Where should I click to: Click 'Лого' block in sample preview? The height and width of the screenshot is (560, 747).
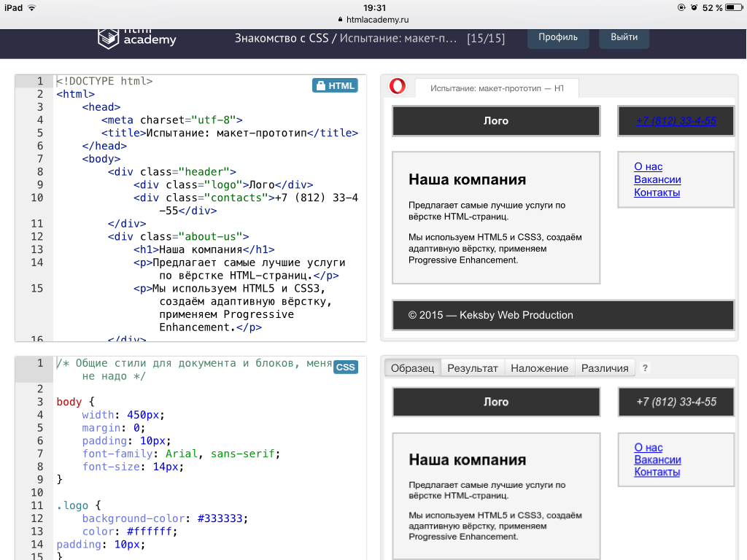tap(496, 402)
